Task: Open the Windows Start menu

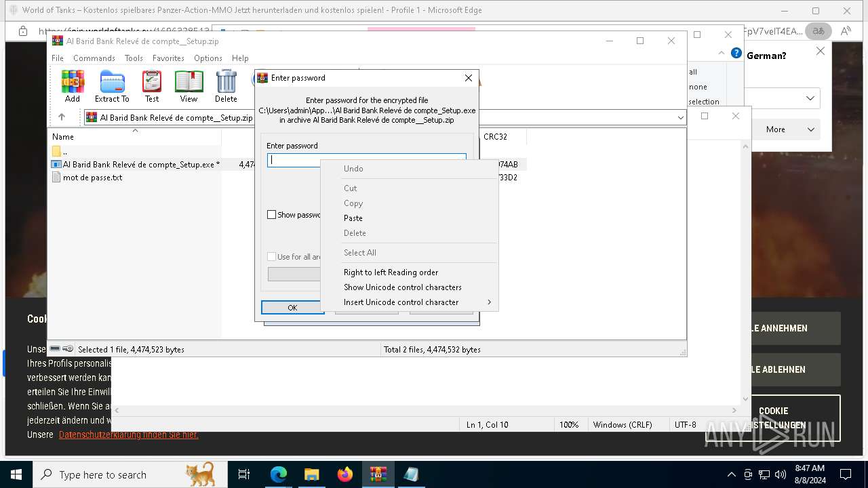Action: 16,474
